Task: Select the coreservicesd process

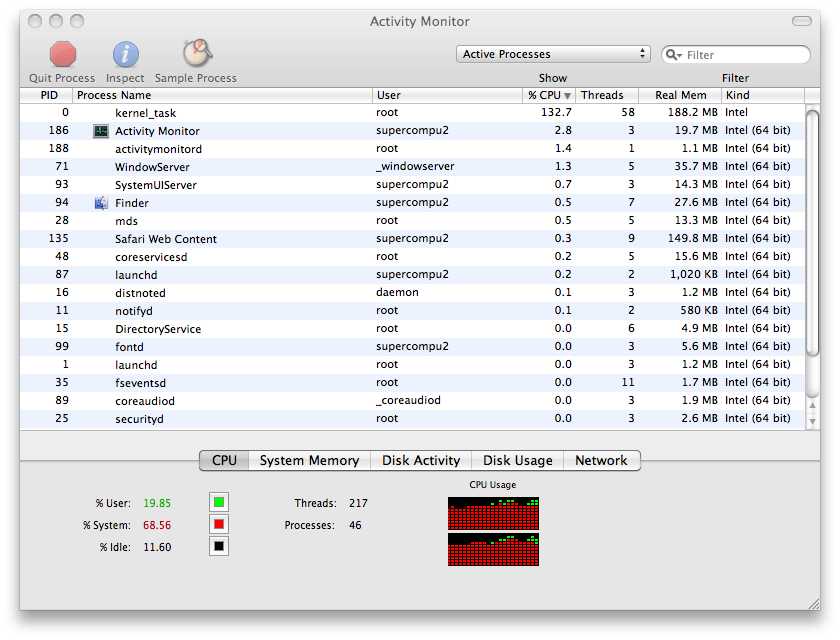Action: pyautogui.click(x=412, y=257)
